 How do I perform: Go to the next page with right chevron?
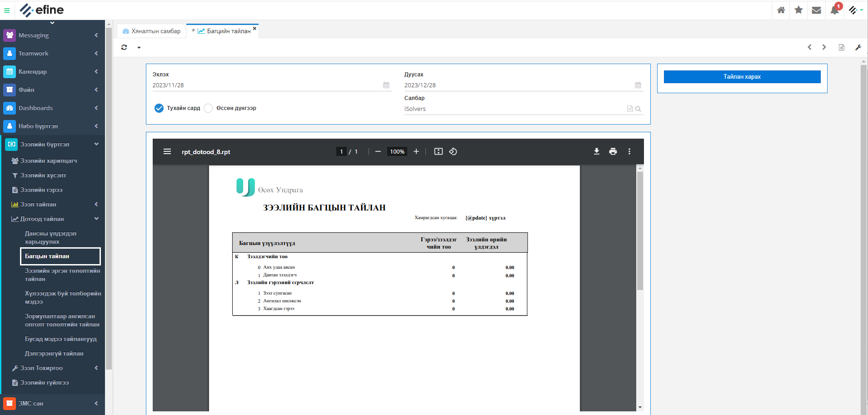point(824,47)
